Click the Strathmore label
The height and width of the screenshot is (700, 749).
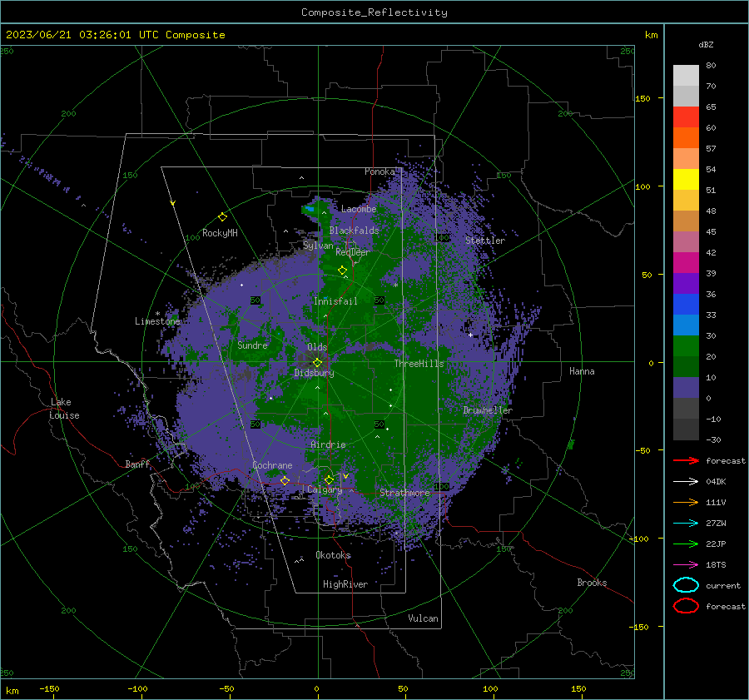coord(404,493)
